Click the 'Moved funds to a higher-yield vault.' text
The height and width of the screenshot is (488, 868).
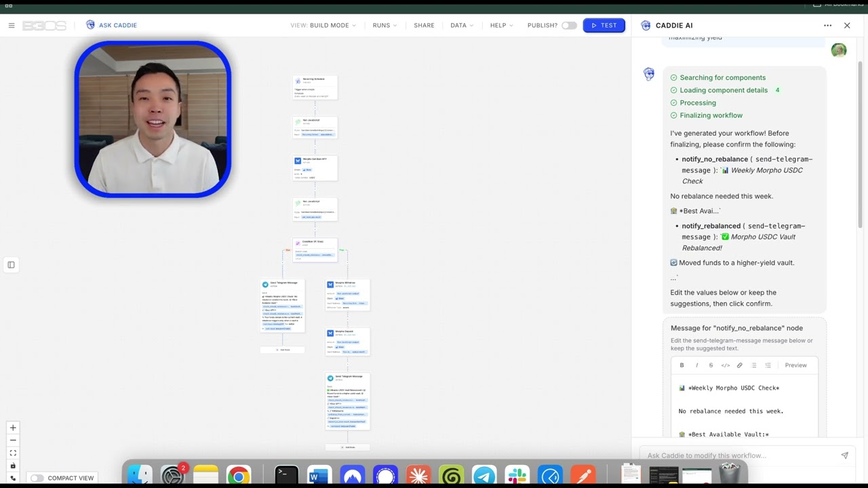pyautogui.click(x=736, y=263)
